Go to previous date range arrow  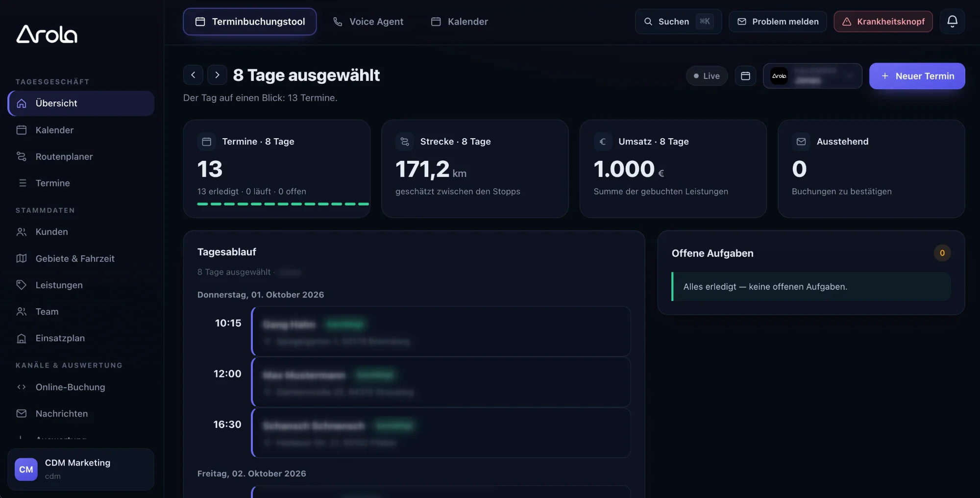pyautogui.click(x=193, y=75)
